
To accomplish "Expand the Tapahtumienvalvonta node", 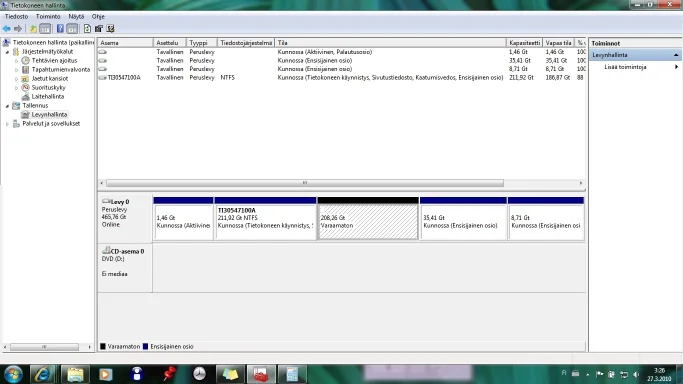I will pyautogui.click(x=17, y=70).
